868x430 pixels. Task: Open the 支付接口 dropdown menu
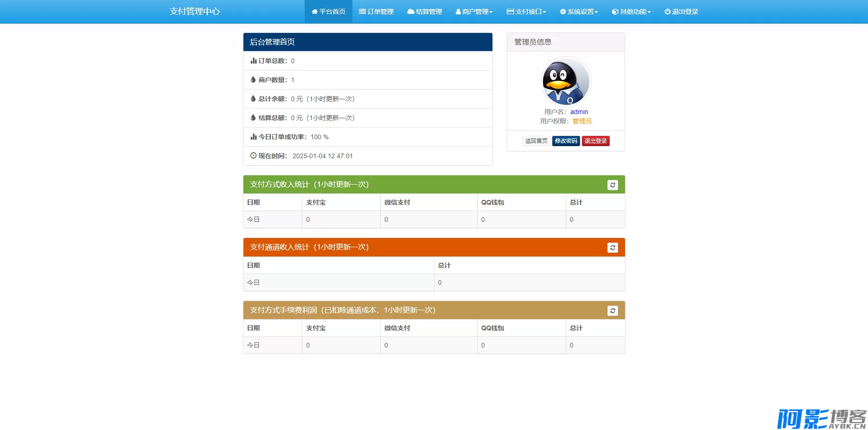[x=526, y=12]
